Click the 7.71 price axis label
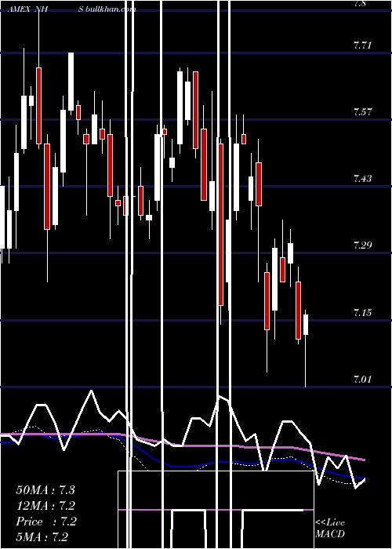The image size is (392, 549). coord(362,45)
